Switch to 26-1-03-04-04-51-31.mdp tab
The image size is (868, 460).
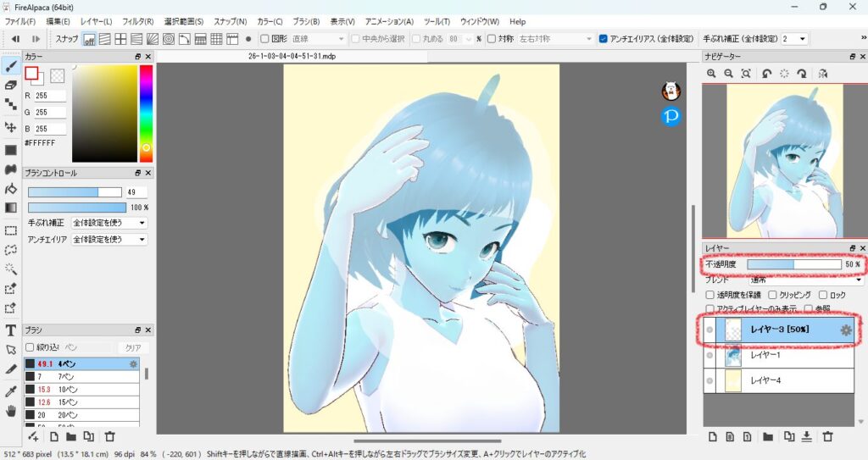tap(292, 56)
